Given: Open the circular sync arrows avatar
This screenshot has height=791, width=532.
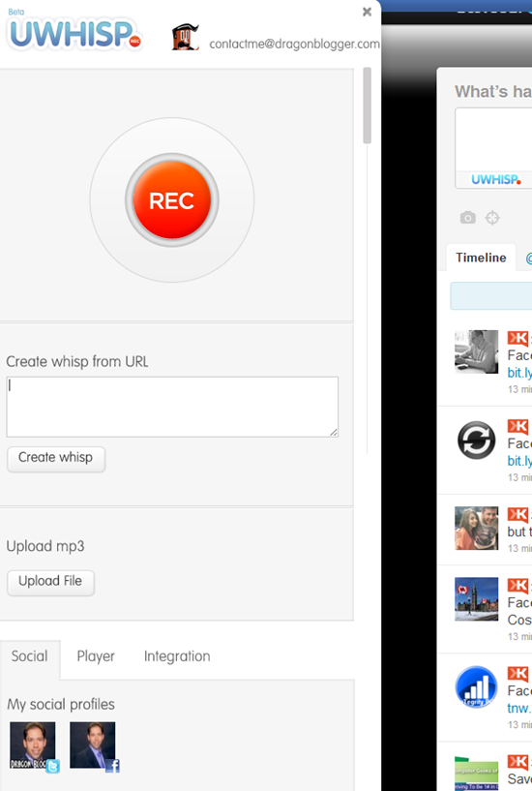Looking at the screenshot, I should (x=477, y=440).
